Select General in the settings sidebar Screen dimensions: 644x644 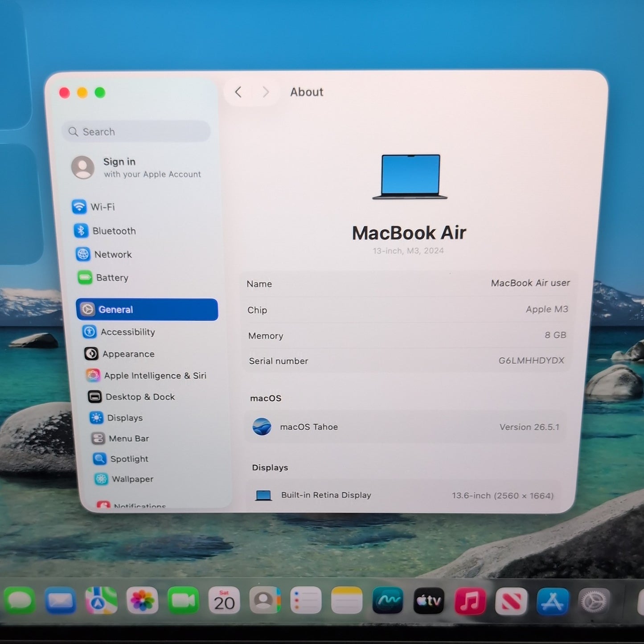click(147, 309)
